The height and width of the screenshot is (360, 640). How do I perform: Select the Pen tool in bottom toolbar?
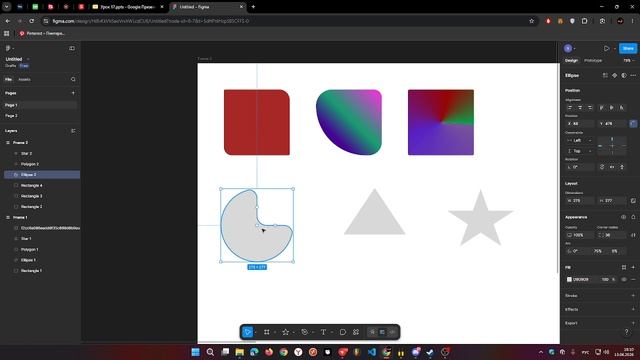tap(304, 332)
